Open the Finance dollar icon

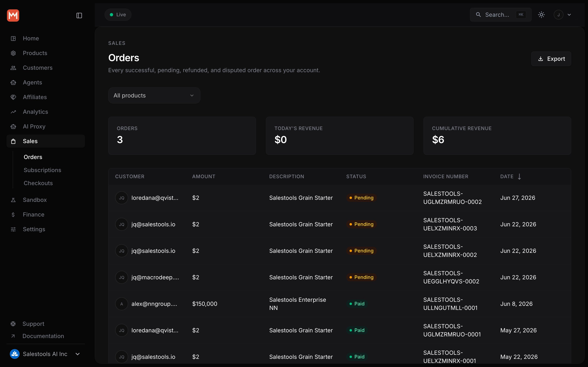13,214
